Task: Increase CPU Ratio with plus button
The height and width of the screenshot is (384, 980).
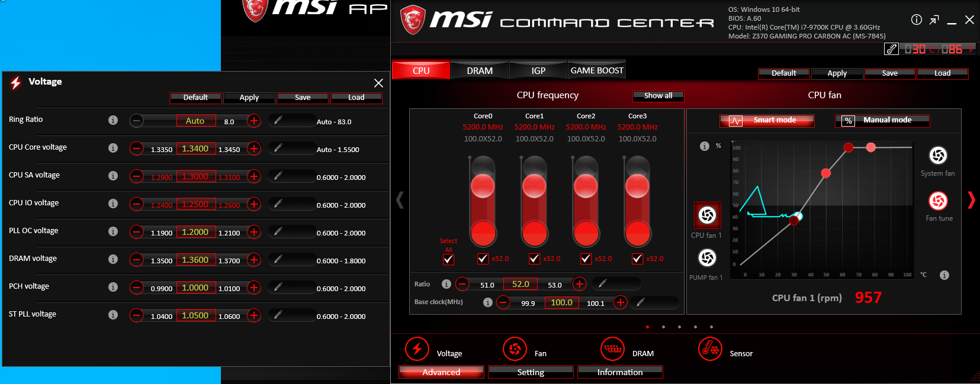Action: pyautogui.click(x=580, y=284)
